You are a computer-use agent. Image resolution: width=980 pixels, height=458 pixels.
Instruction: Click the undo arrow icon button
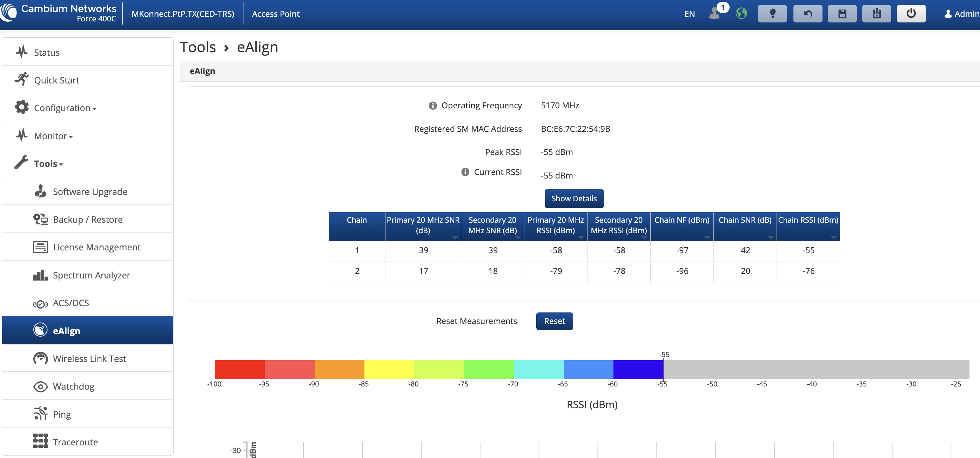[807, 14]
